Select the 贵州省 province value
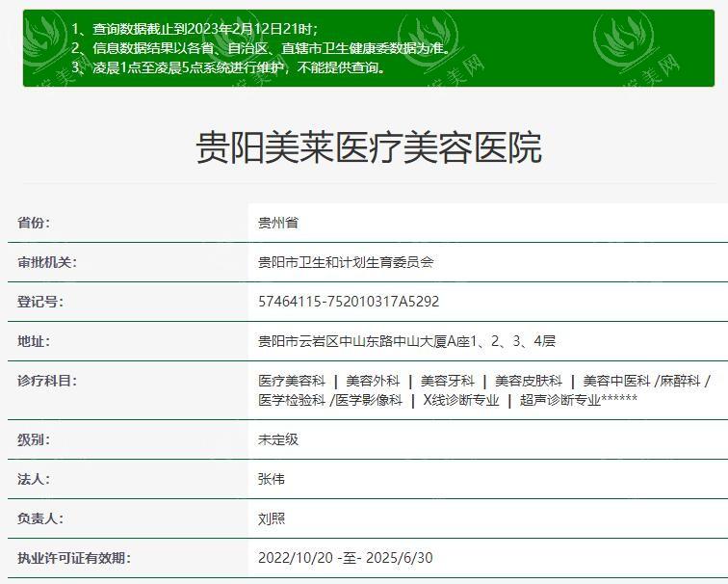Viewport: 728px width, 584px height. click(x=278, y=223)
